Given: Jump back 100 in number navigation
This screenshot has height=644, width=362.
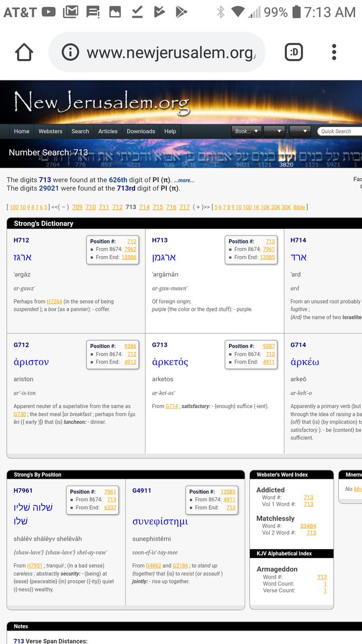Looking at the screenshot, I should click(14, 207).
